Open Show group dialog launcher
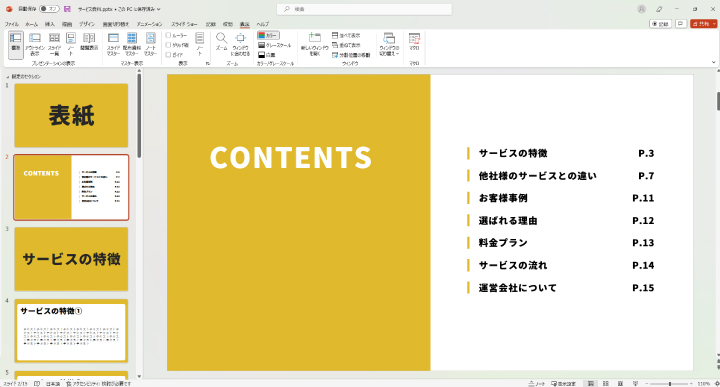The image size is (720, 387). [x=208, y=63]
